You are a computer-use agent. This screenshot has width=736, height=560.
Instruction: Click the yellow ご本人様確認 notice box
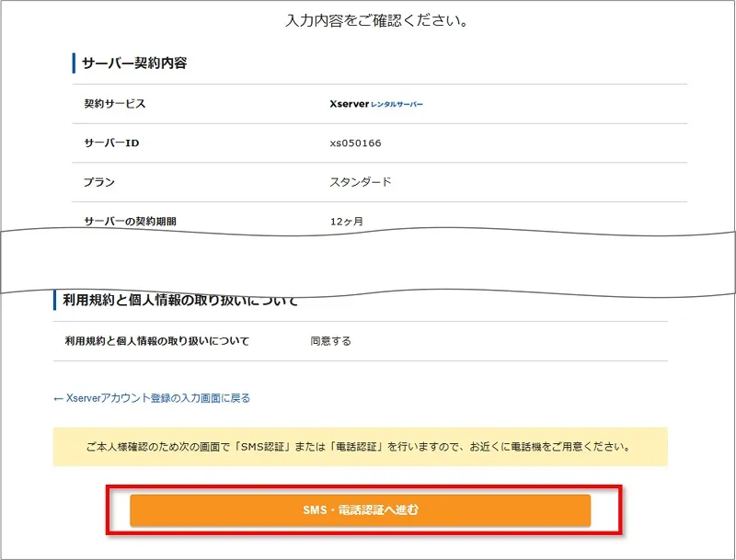click(360, 447)
